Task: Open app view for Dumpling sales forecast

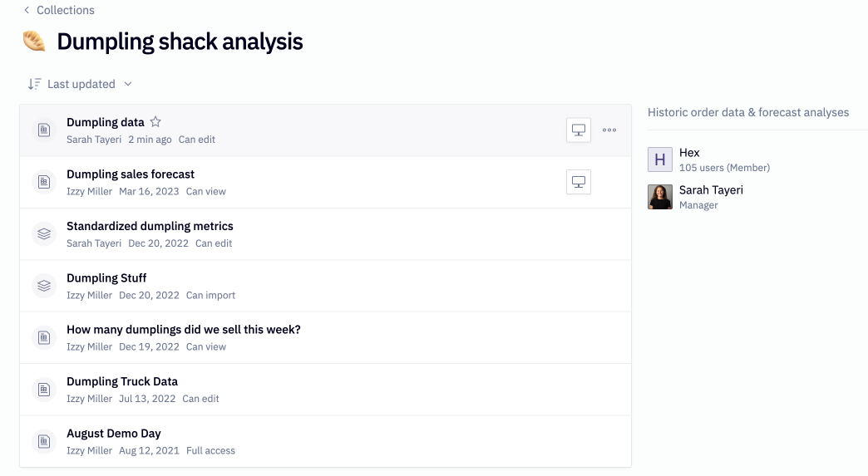Action: [579, 182]
